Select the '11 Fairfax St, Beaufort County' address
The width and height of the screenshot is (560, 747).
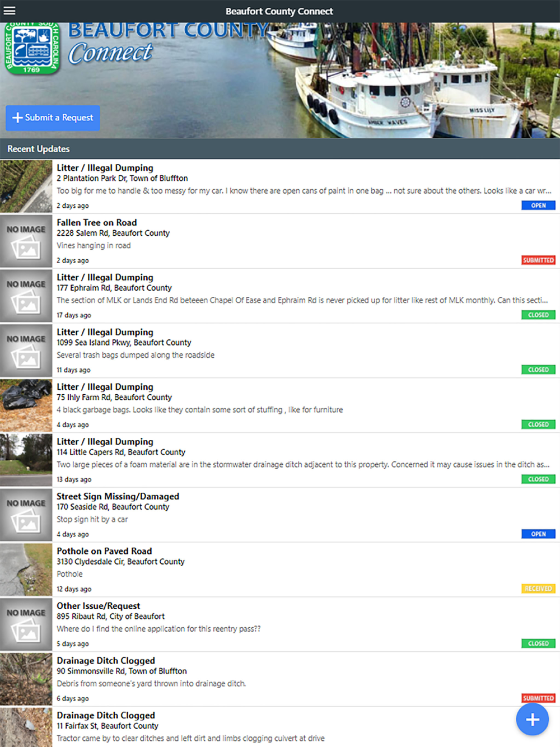pyautogui.click(x=108, y=726)
